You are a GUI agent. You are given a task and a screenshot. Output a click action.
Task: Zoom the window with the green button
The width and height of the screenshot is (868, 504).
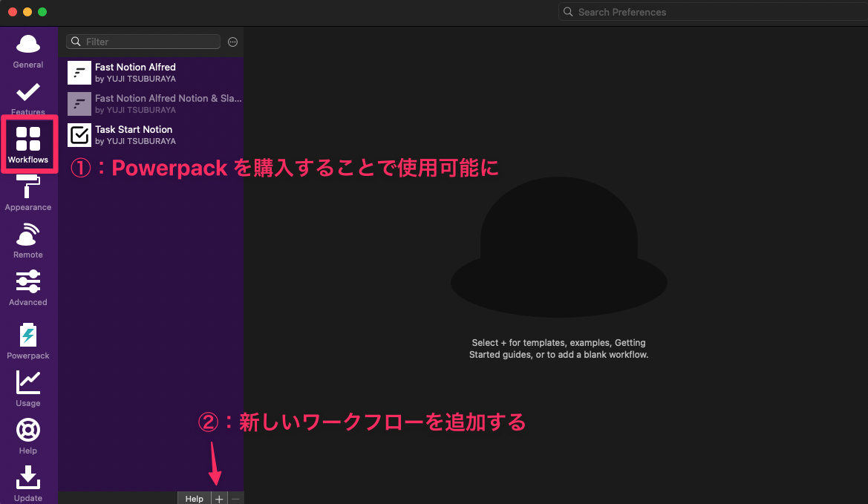click(42, 12)
